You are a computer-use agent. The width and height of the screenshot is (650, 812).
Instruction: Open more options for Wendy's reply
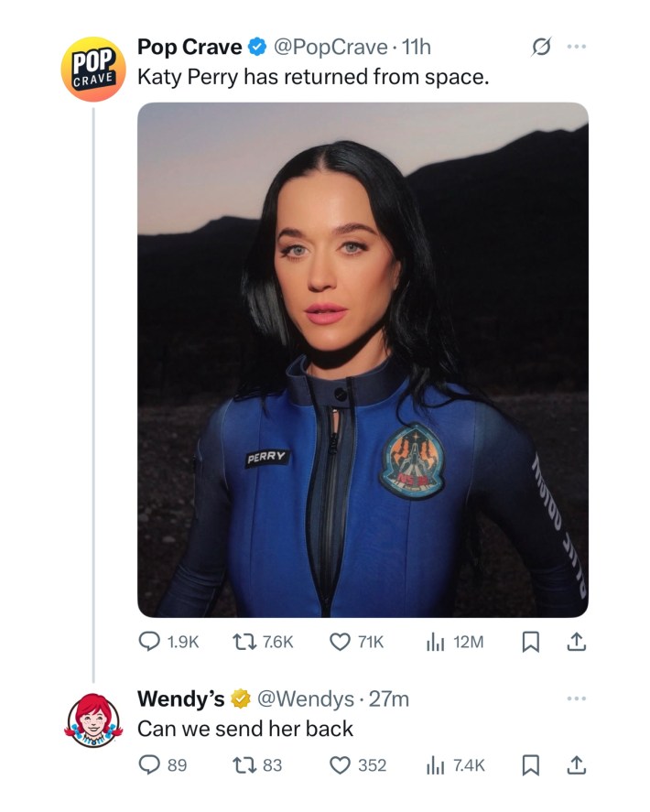point(575,698)
